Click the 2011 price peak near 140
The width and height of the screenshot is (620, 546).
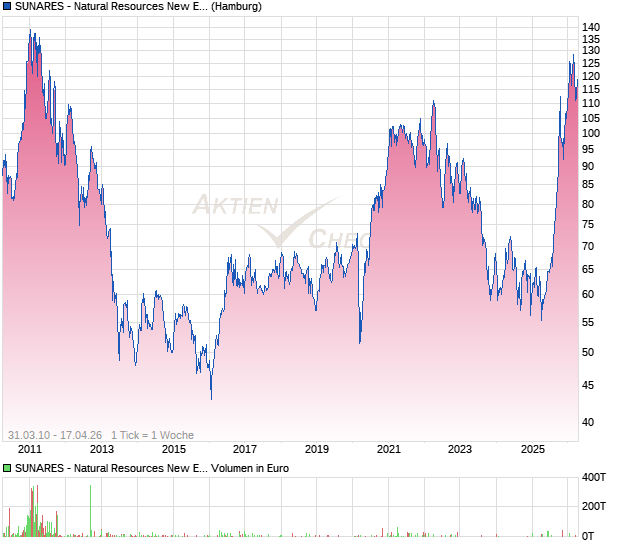click(x=30, y=31)
